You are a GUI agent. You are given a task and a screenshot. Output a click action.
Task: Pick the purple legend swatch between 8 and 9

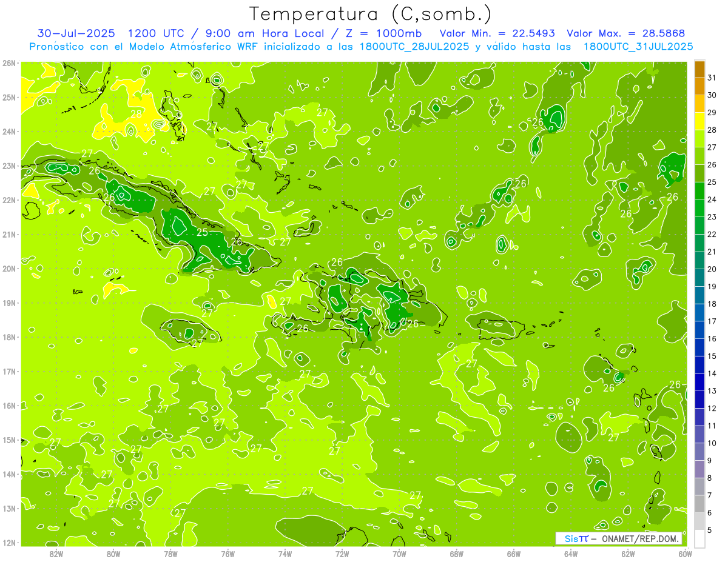[x=699, y=469]
